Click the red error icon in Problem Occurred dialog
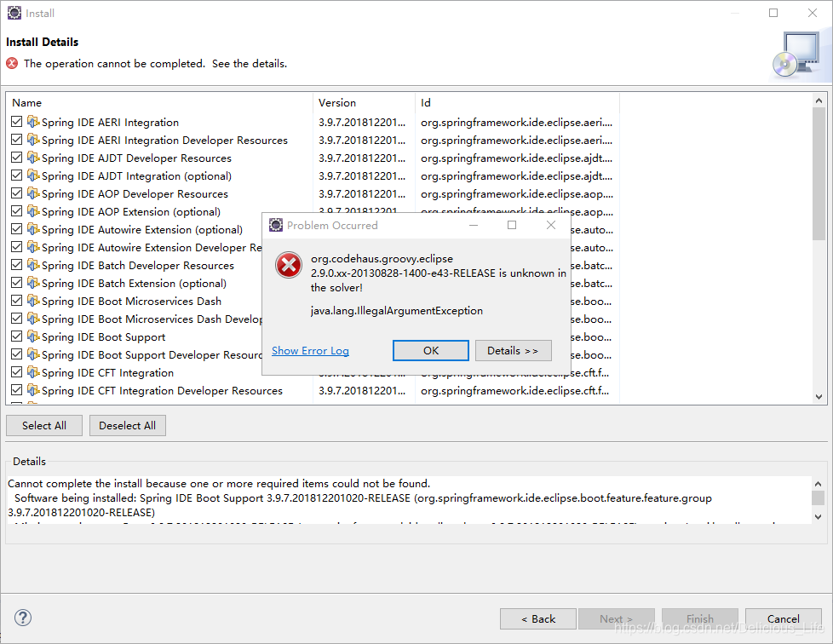This screenshot has height=644, width=833. pyautogui.click(x=289, y=265)
